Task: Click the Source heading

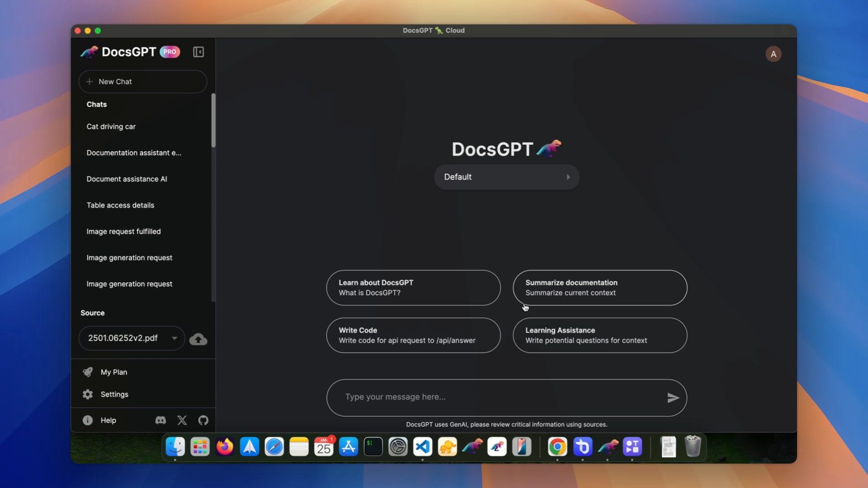Action: [x=92, y=313]
